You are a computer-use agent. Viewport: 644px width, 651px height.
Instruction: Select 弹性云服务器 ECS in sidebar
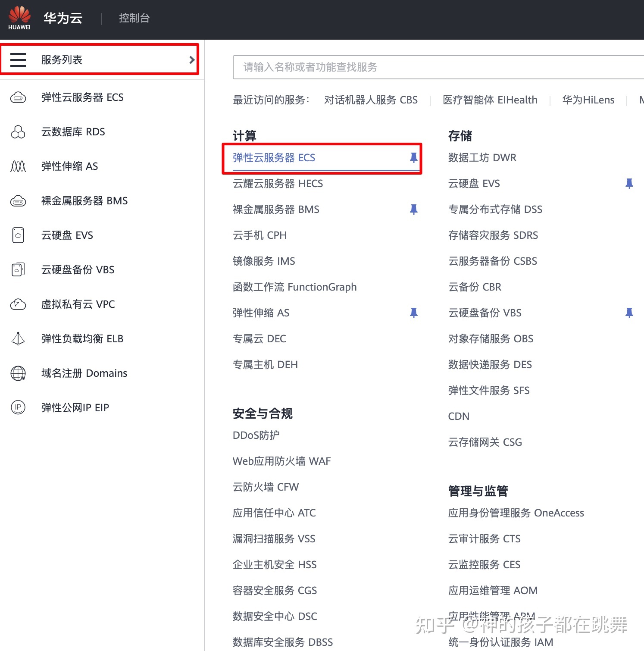click(82, 97)
